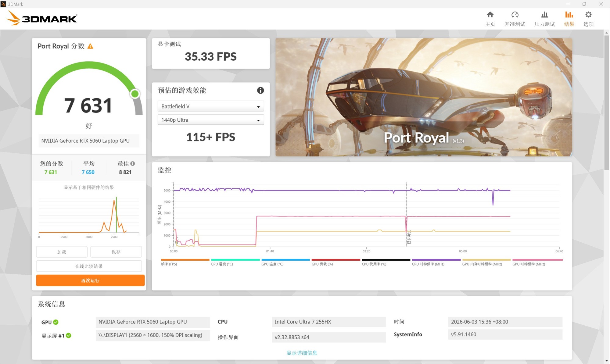Click the v5.91.1460 SystemInfo field
The width and height of the screenshot is (610, 364).
click(505, 334)
